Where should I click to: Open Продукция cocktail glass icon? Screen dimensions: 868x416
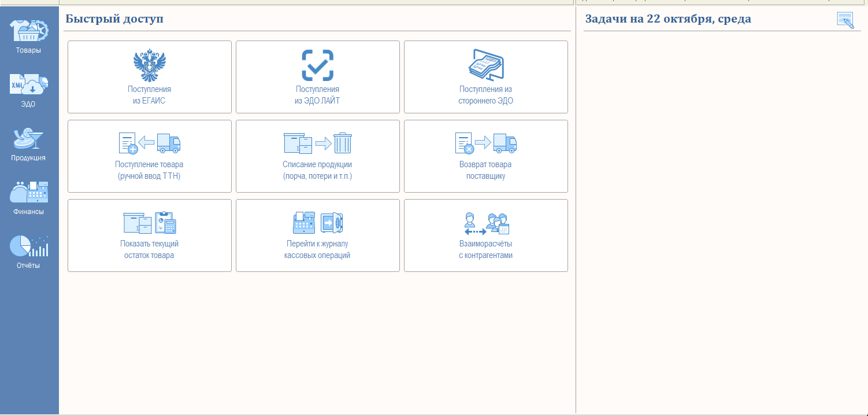[28, 141]
